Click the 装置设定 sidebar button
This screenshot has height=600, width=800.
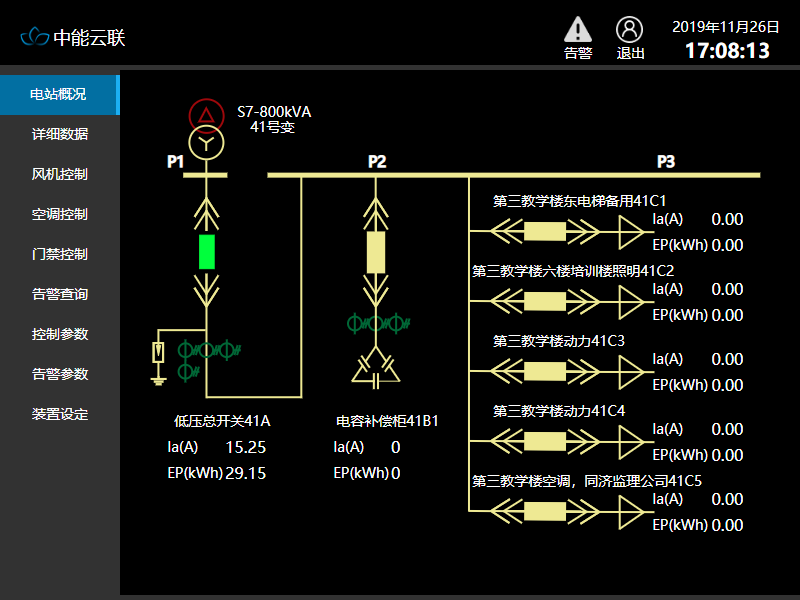click(x=59, y=414)
